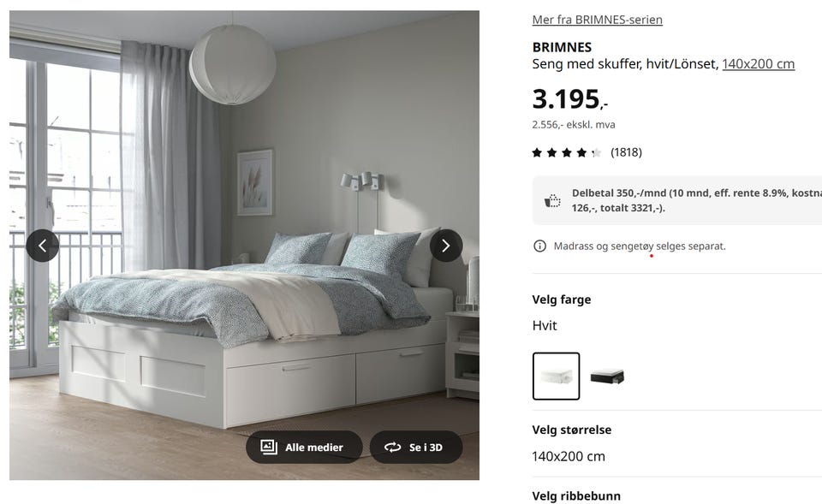822x504 pixels.
Task: Open Mer fra BRIMNES-serien link
Action: point(597,20)
